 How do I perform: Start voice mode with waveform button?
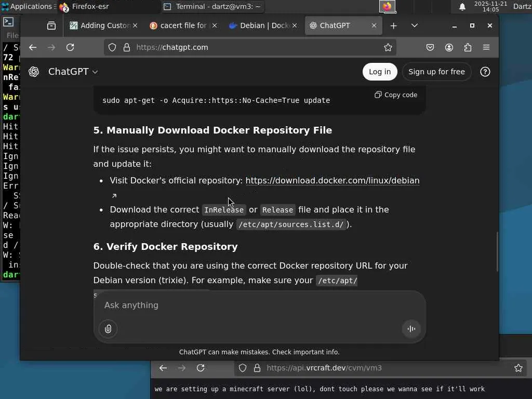pyautogui.click(x=411, y=328)
